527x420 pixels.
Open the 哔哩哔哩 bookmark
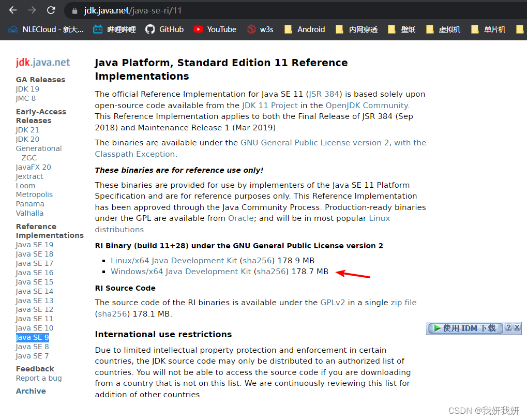115,29
